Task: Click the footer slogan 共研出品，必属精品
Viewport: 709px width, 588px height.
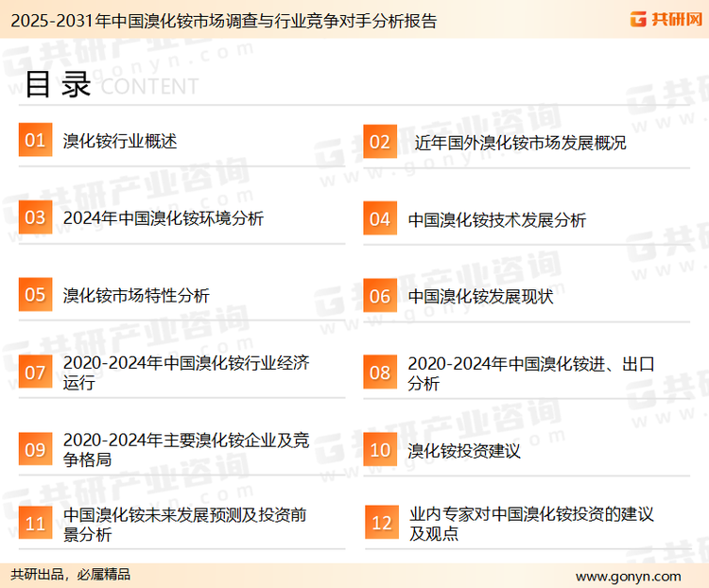Action: tap(71, 575)
